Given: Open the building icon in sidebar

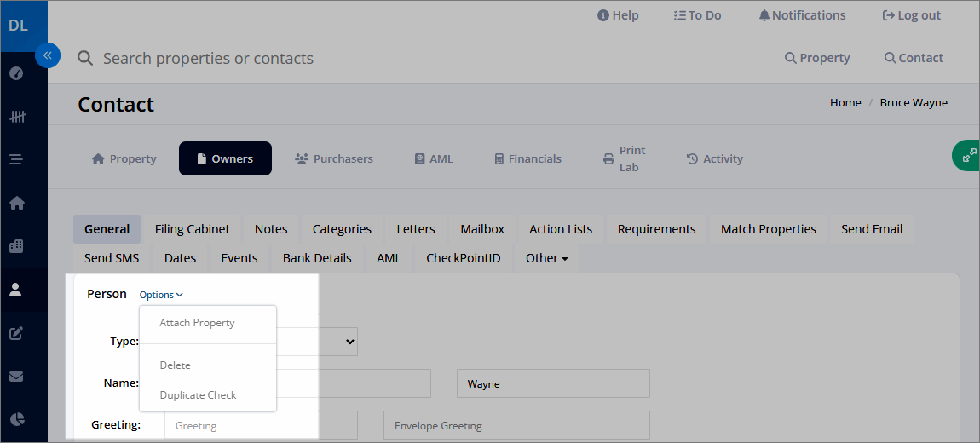Looking at the screenshot, I should point(17,246).
